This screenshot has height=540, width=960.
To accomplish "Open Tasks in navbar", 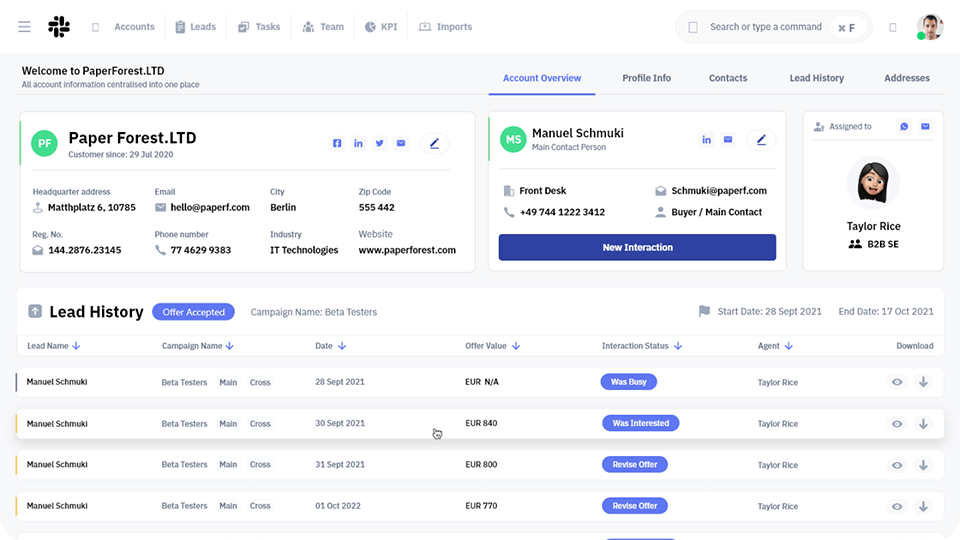I will tap(259, 27).
